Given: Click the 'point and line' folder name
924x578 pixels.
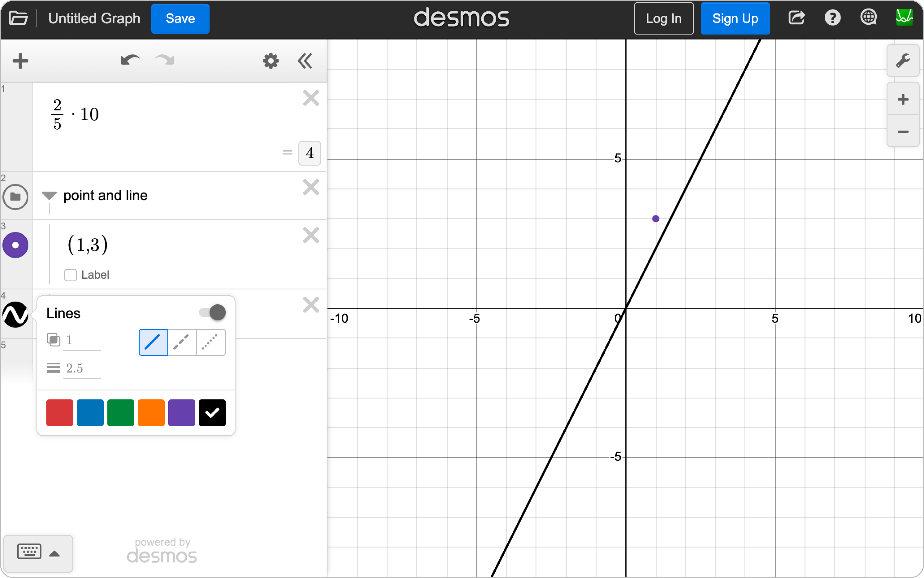Looking at the screenshot, I should 105,195.
